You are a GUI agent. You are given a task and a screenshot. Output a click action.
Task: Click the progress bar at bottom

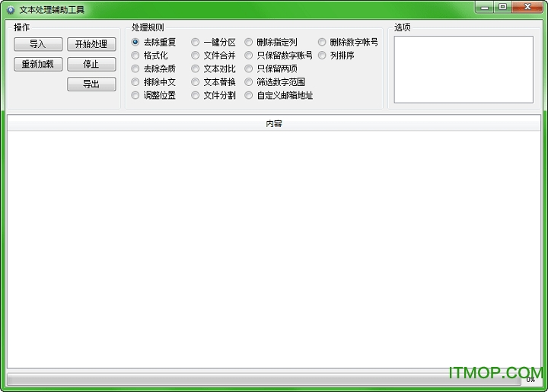pyautogui.click(x=264, y=379)
